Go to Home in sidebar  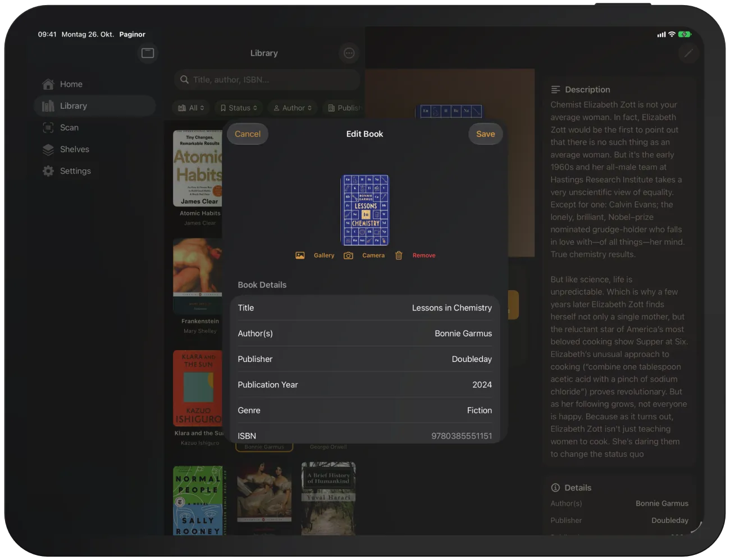coord(95,84)
